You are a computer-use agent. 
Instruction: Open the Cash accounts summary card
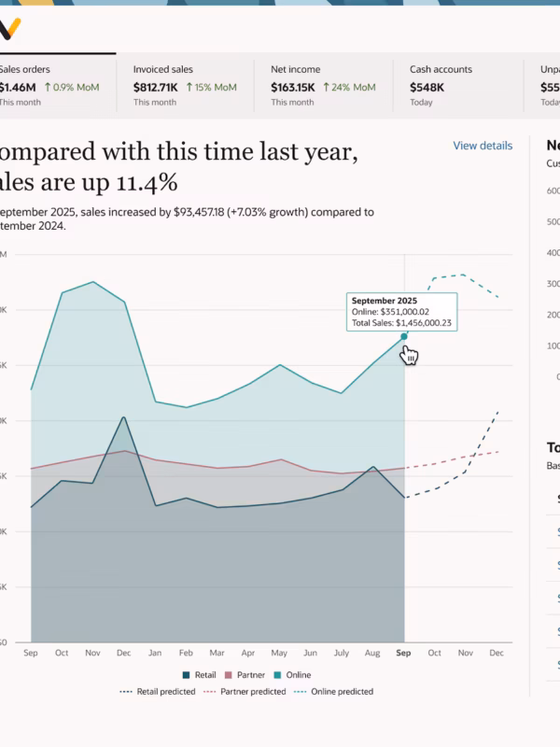click(458, 85)
